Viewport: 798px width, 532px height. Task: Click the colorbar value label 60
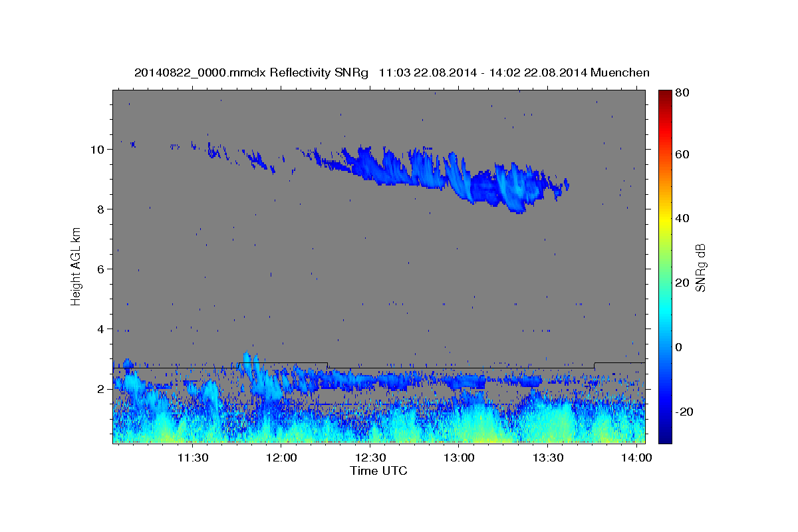[682, 154]
